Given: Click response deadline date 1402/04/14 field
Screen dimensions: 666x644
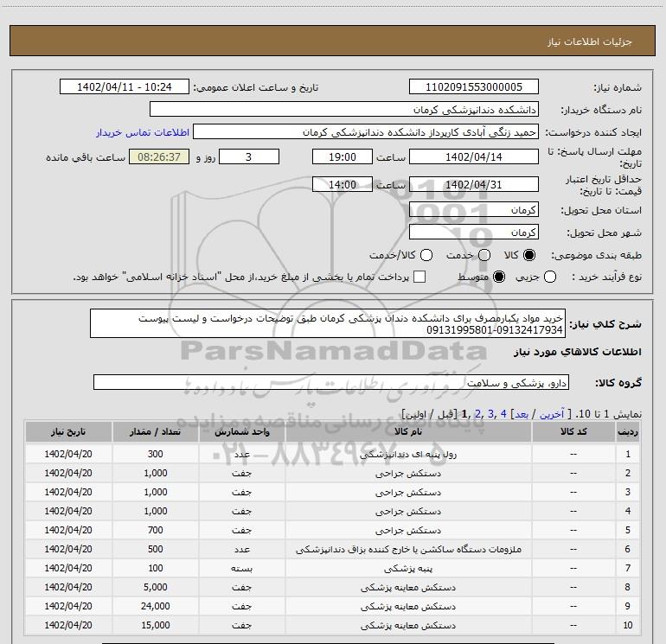Looking at the screenshot, I should (474, 156).
